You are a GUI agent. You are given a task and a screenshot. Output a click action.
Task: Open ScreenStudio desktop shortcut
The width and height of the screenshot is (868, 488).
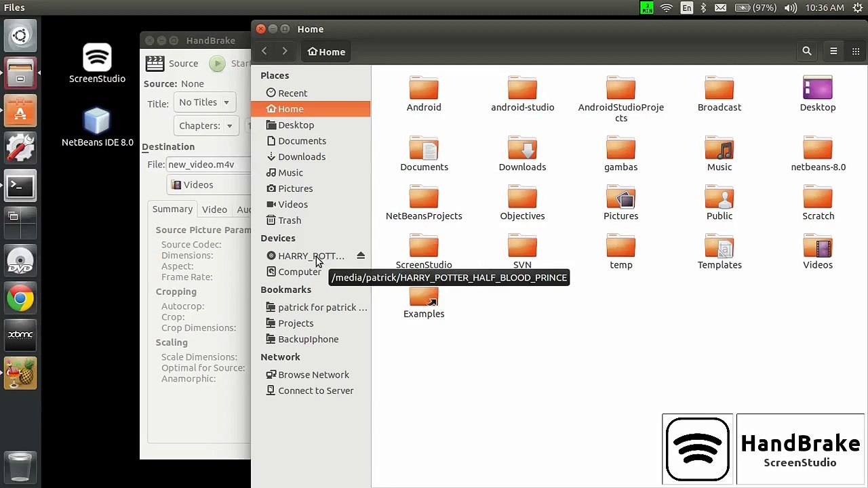pos(97,64)
